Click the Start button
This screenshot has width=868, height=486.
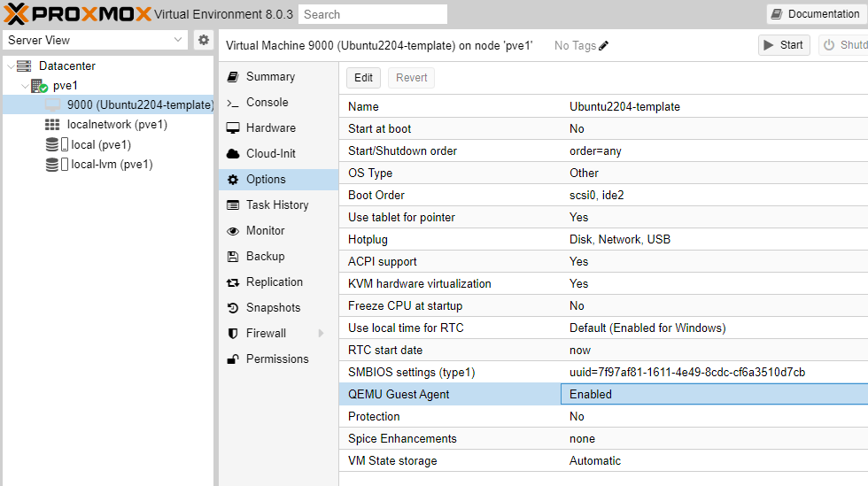point(784,45)
